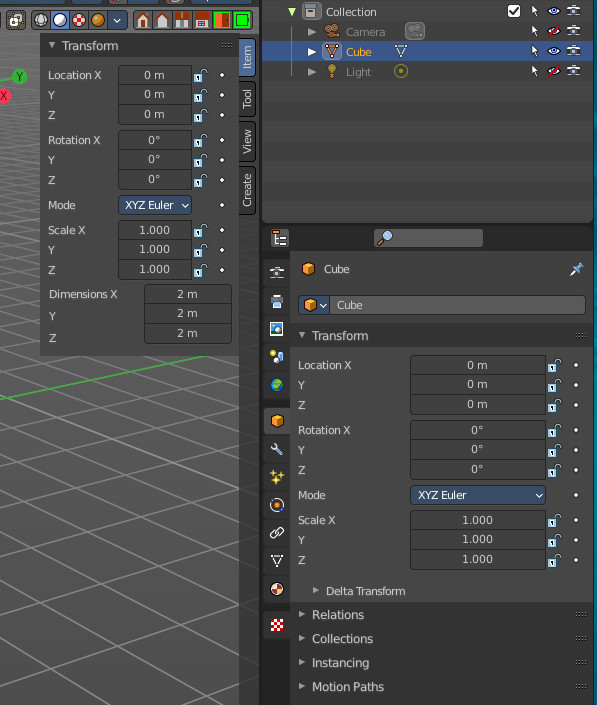
Task: Open the Physics properties tab
Action: point(277,505)
